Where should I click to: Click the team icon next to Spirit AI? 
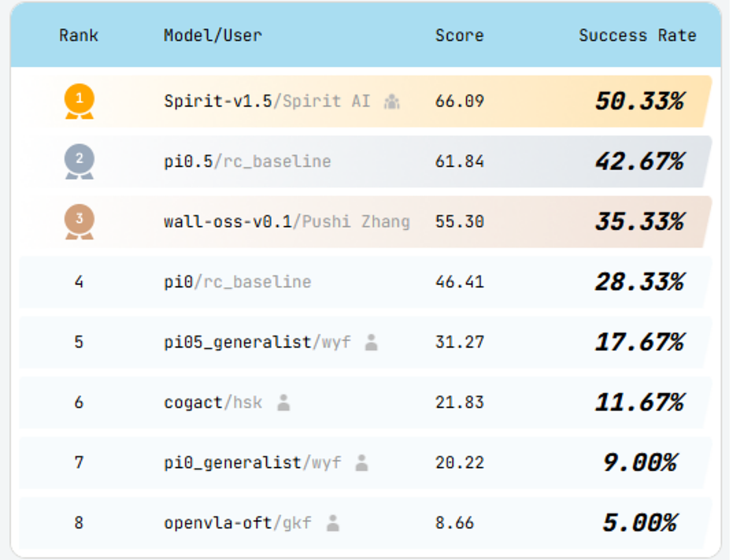coord(392,101)
